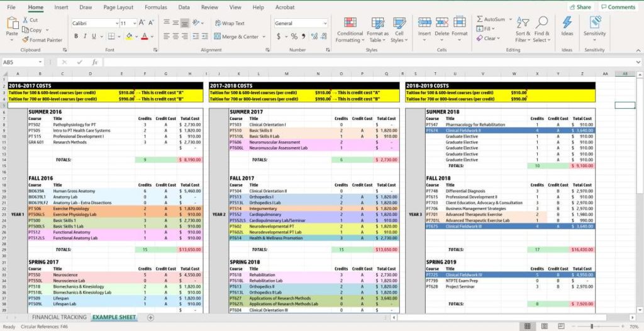Switch to the Formulas tab
Viewport: 644px width, 331px height.
coord(156,8)
